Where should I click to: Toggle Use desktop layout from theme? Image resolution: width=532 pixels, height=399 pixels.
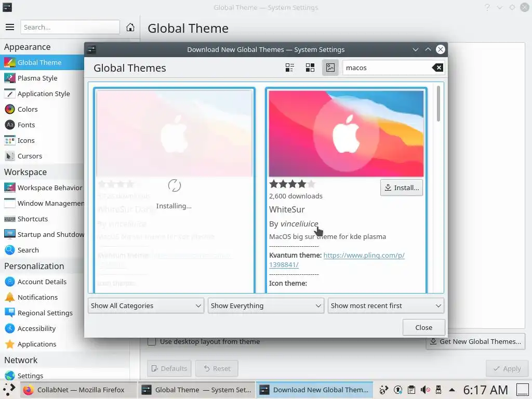pyautogui.click(x=152, y=342)
